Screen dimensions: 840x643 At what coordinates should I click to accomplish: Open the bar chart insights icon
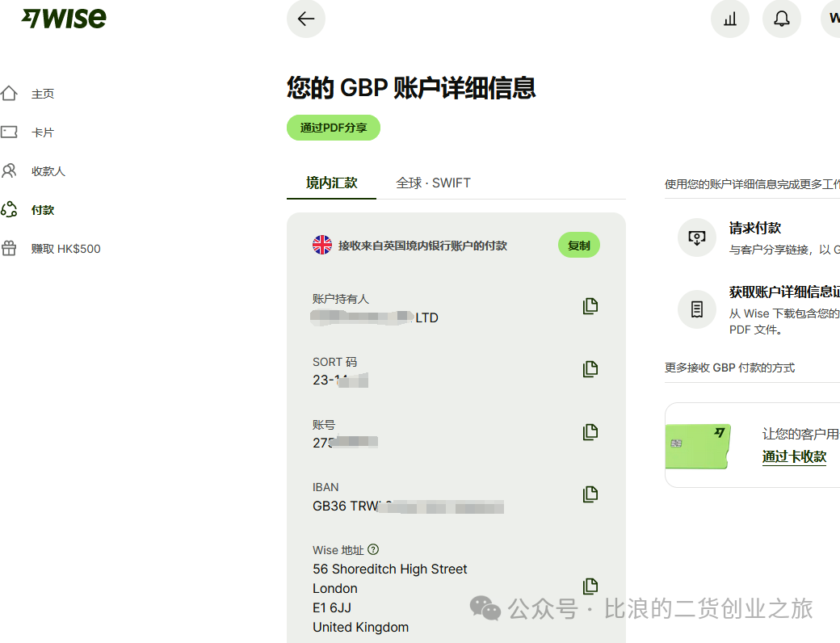[729, 19]
